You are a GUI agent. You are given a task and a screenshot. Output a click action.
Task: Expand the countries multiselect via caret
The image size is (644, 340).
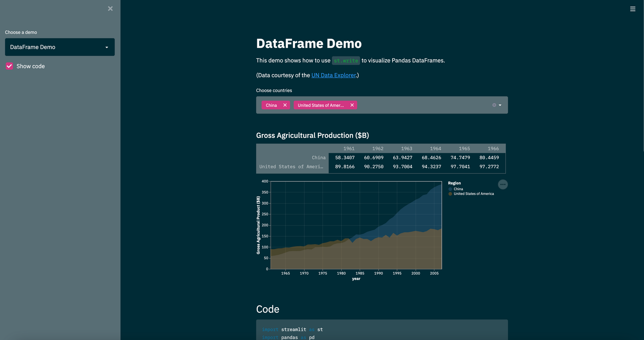tap(500, 105)
